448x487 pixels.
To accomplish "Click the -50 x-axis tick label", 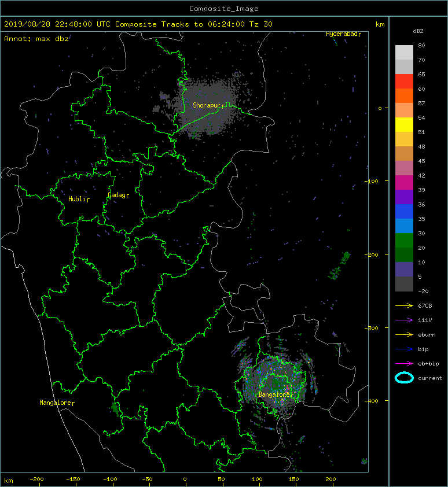I will coord(147,479).
